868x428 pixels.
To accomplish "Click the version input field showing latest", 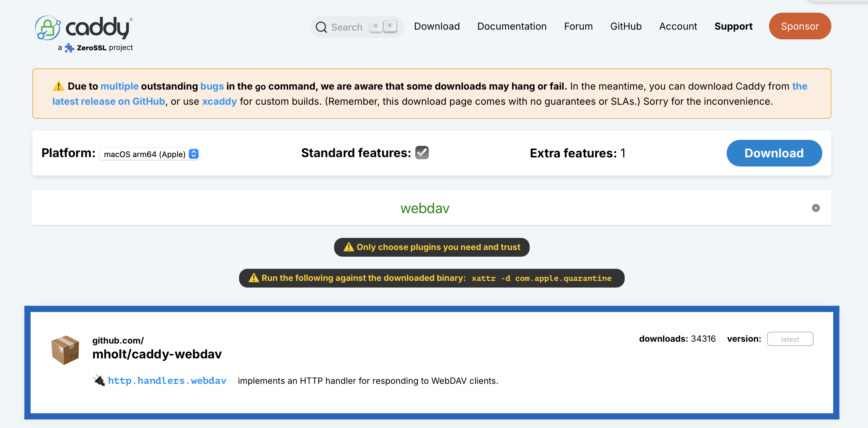I will 790,339.
